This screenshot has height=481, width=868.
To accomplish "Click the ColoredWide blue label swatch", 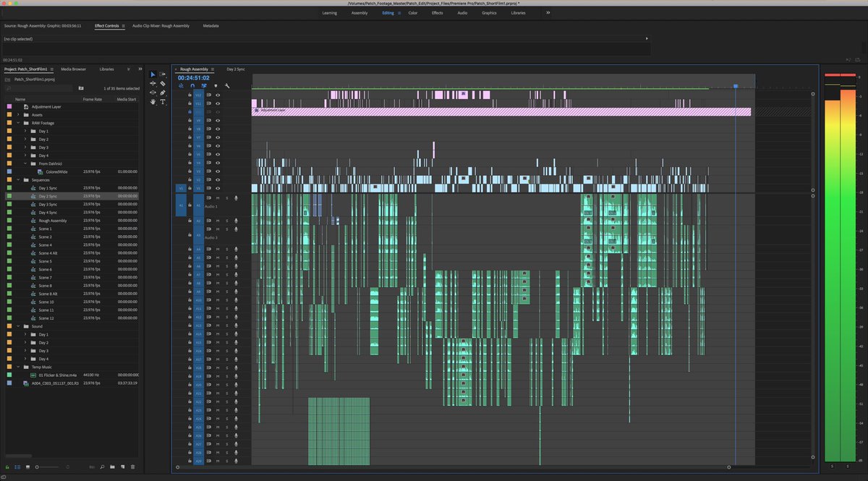I will tap(9, 171).
